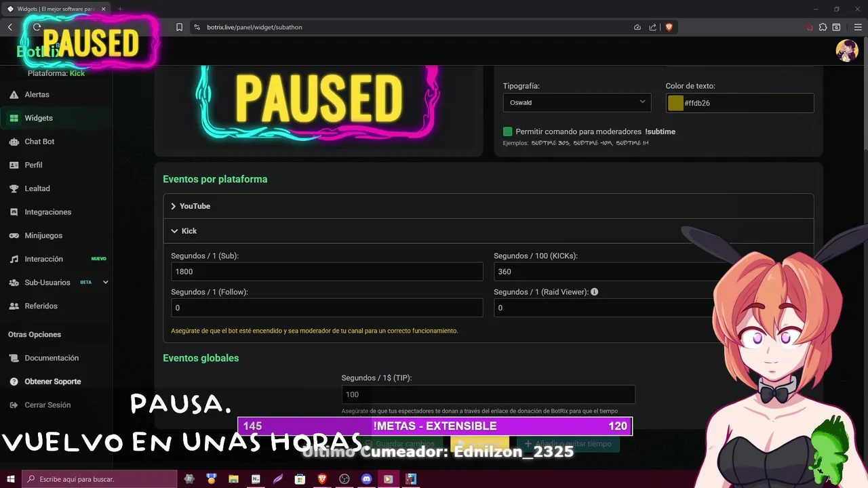Click the Chat Bot robot icon
The width and height of the screenshot is (868, 488).
click(x=14, y=142)
